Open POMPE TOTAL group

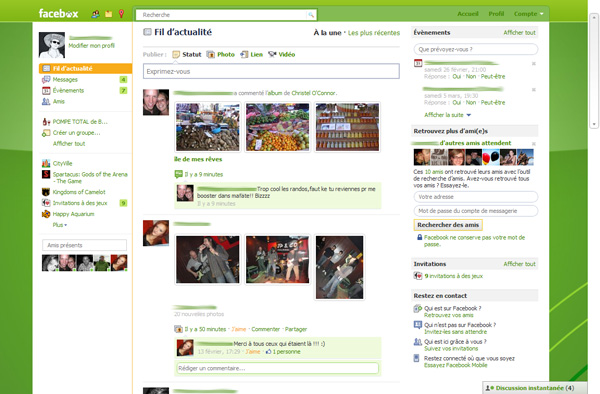tap(80, 122)
